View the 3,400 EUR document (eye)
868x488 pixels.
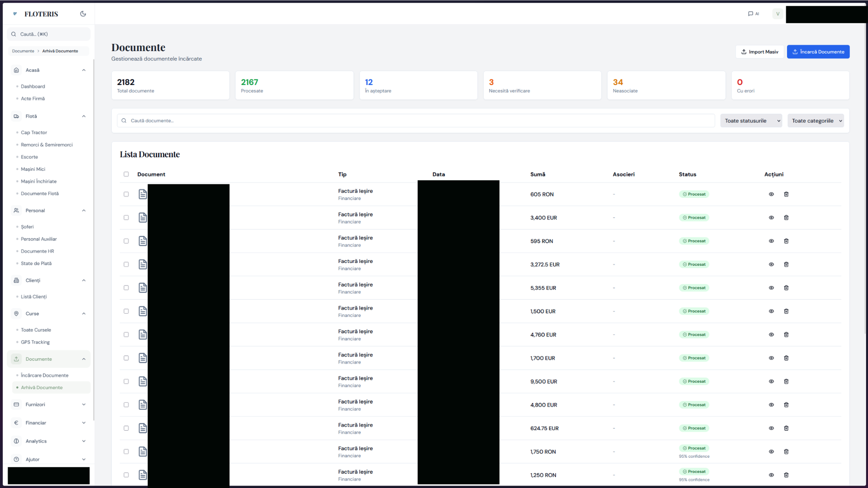[771, 218]
